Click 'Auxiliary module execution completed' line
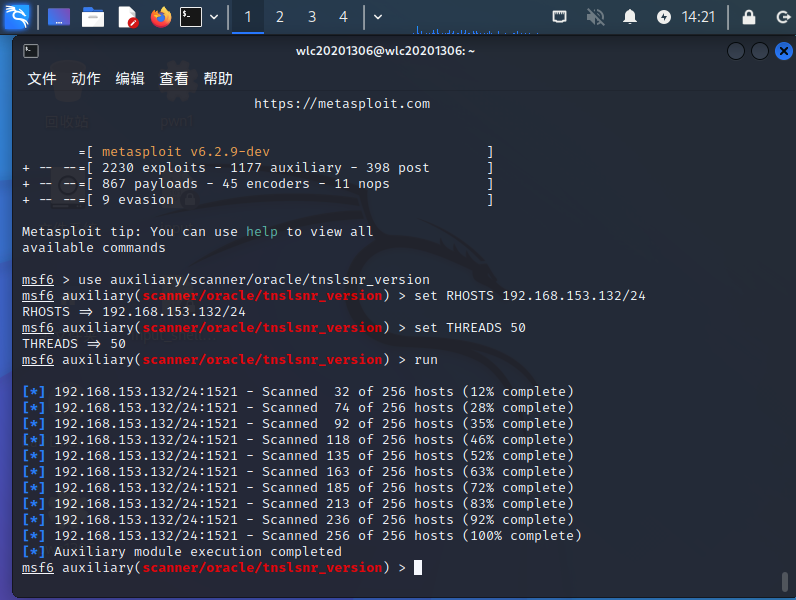The width and height of the screenshot is (796, 600). (182, 551)
